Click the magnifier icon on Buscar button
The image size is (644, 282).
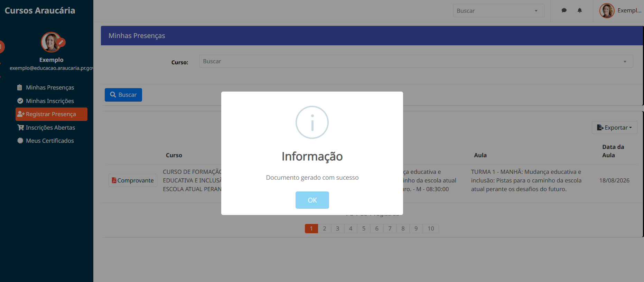click(x=113, y=95)
